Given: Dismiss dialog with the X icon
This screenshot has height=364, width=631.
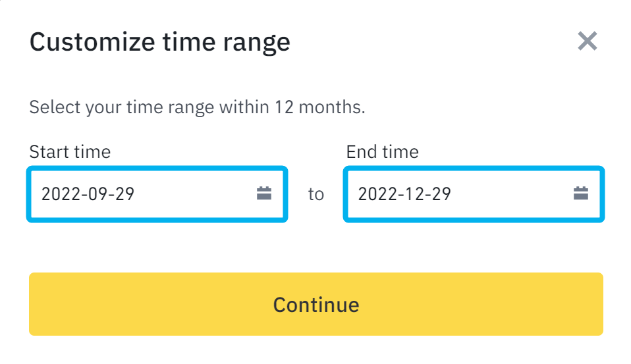Looking at the screenshot, I should point(587,41).
